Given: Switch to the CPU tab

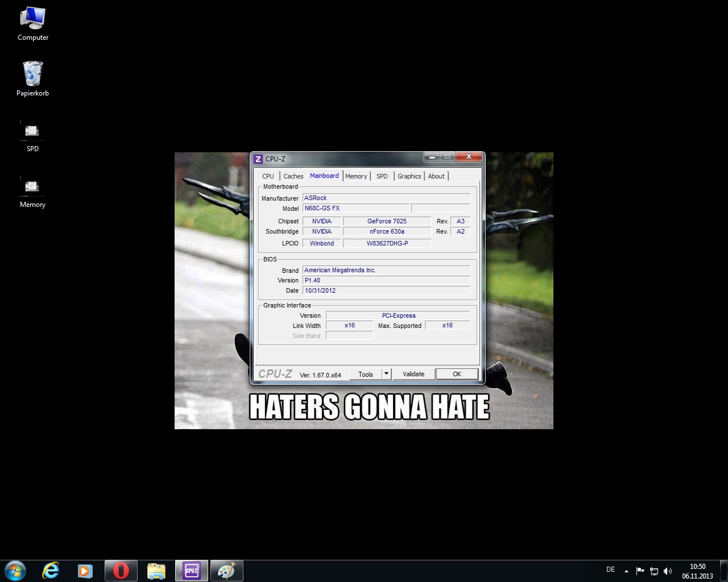Looking at the screenshot, I should click(x=268, y=176).
